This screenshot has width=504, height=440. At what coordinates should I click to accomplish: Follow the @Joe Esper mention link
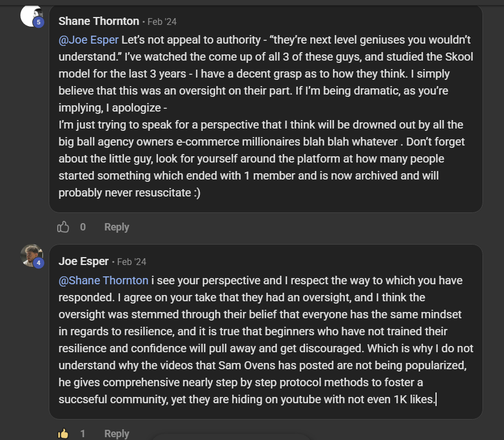tap(88, 40)
